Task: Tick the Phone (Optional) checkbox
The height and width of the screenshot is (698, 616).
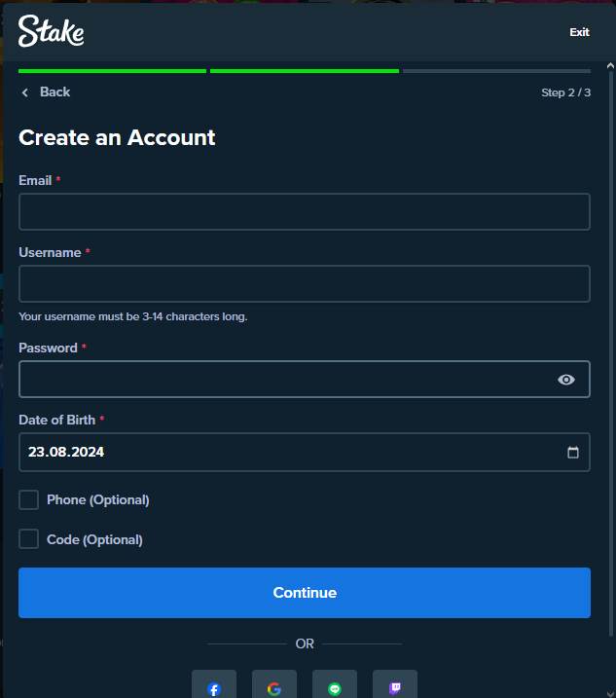Action: click(28, 500)
